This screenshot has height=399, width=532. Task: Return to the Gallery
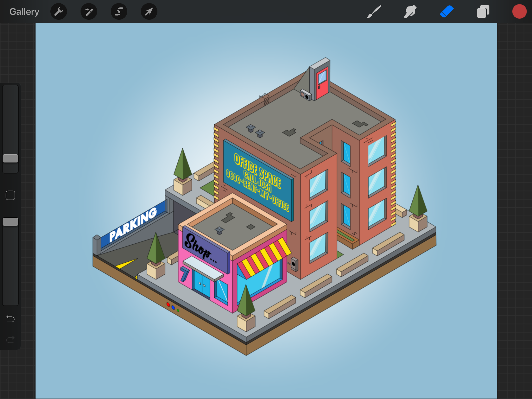[x=24, y=12]
